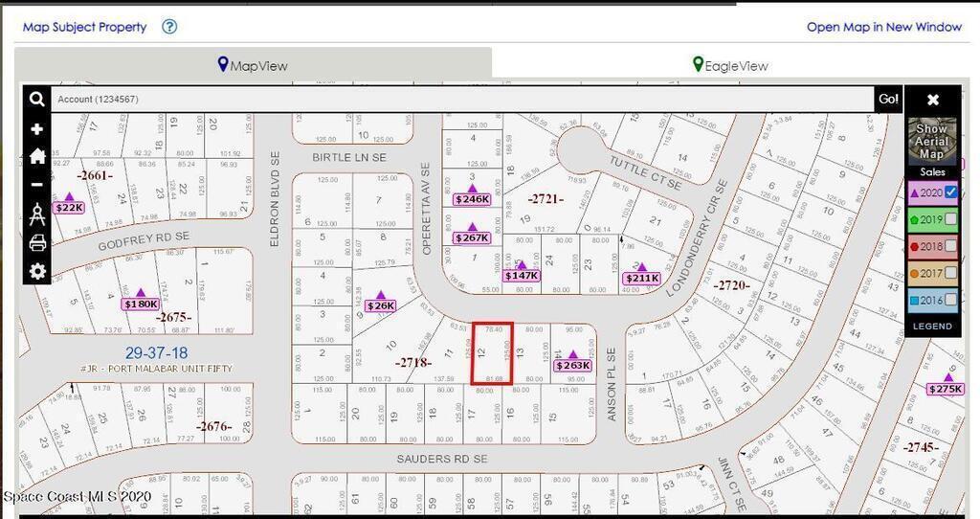980x519 pixels.
Task: Zoom in with the plus icon
Action: (x=36, y=129)
